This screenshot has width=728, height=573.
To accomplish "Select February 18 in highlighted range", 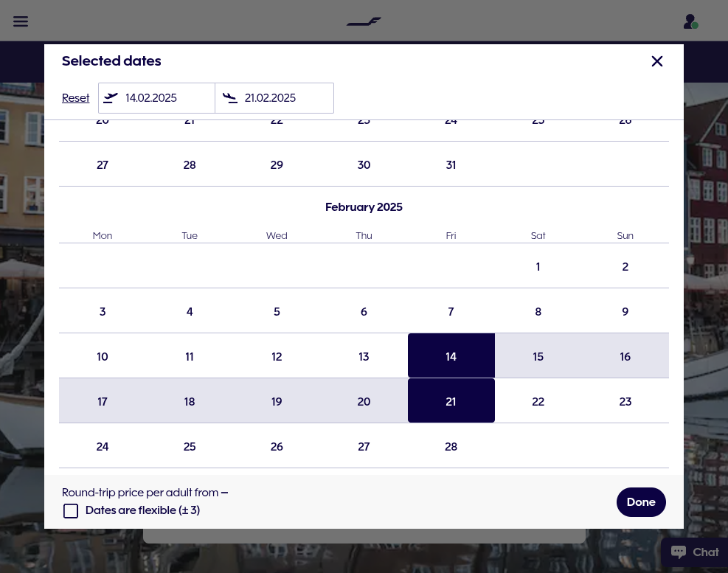I will 190,402.
